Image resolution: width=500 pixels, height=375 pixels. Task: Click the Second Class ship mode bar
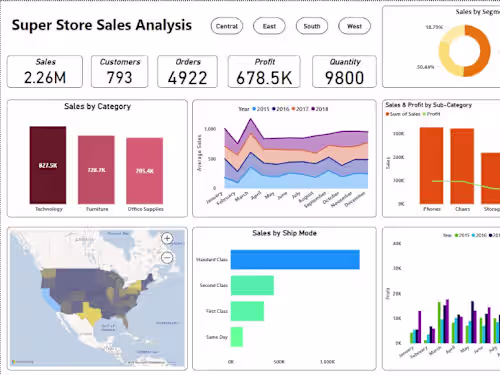pyautogui.click(x=252, y=285)
